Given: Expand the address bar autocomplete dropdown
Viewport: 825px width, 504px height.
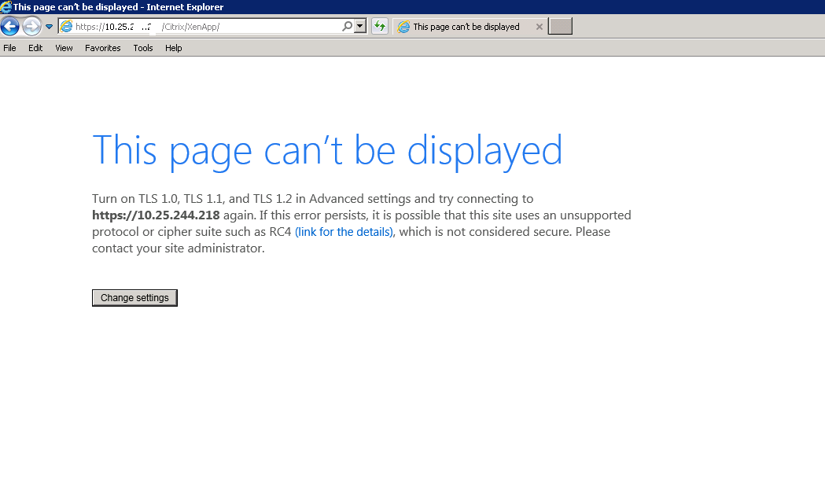Looking at the screenshot, I should click(x=360, y=26).
